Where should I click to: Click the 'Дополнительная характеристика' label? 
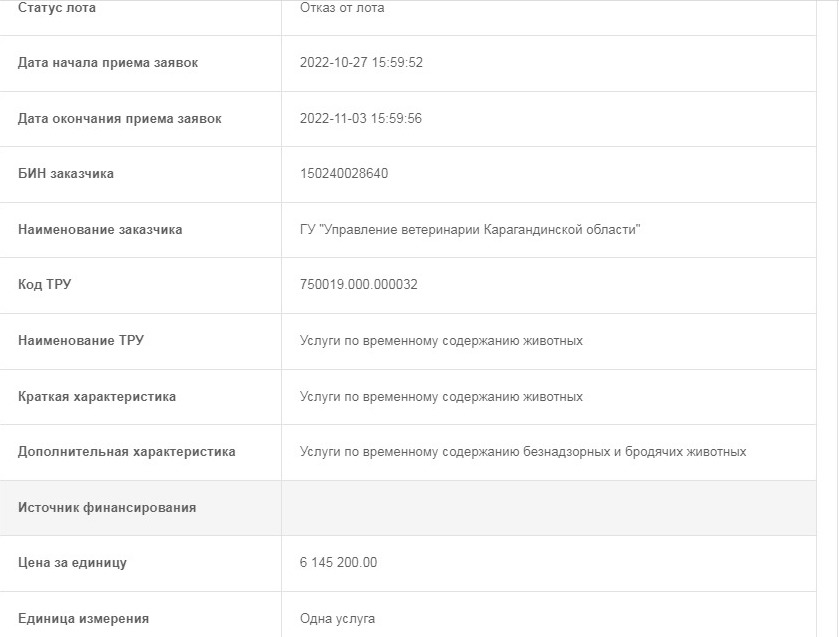[127, 452]
